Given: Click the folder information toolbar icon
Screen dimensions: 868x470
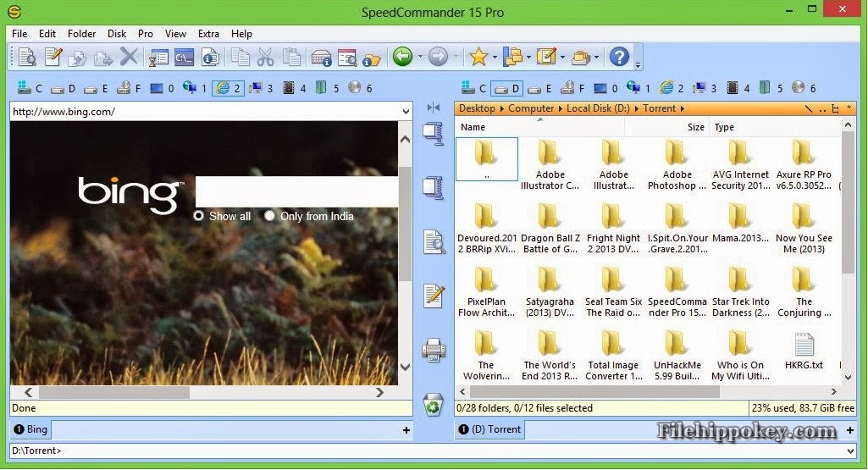Looking at the screenshot, I should click(372, 58).
